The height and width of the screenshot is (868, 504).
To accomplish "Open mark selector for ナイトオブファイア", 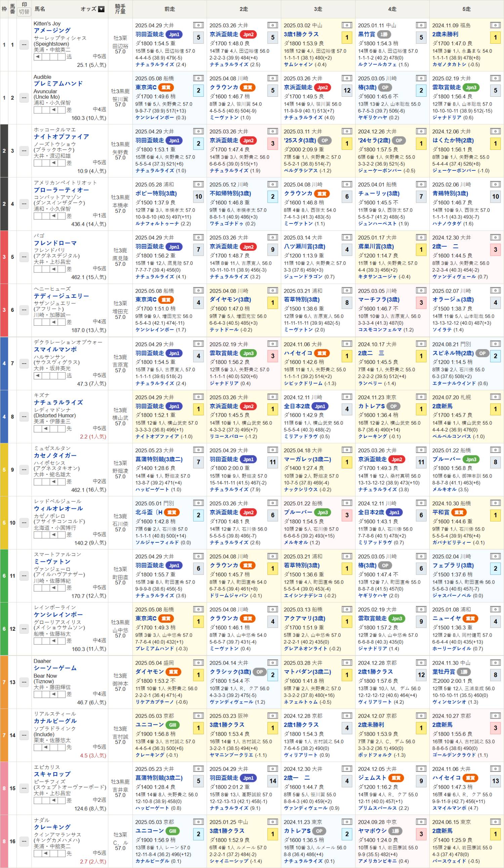I will (x=24, y=151).
